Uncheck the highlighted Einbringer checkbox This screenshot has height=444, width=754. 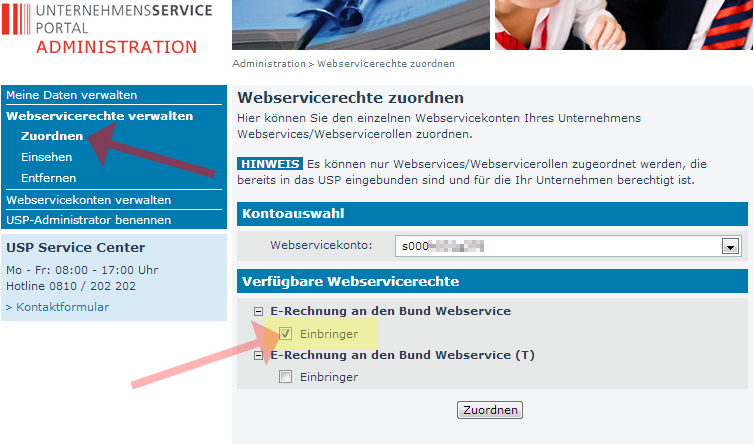286,333
